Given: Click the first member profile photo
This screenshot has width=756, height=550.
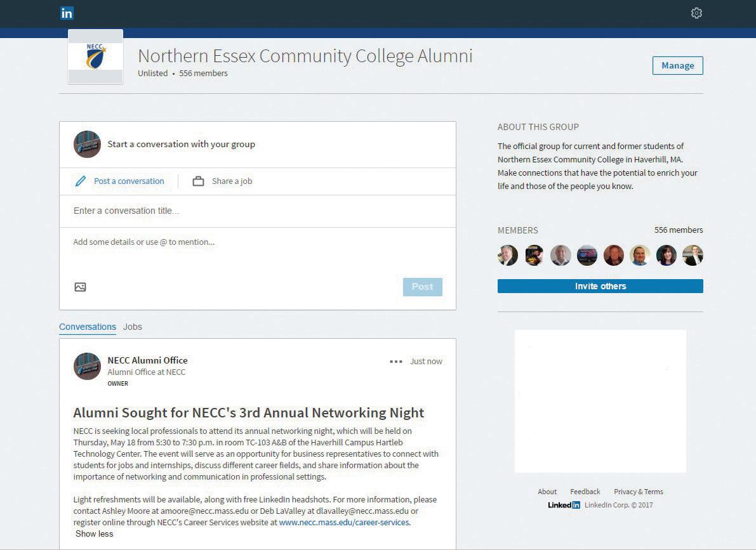Looking at the screenshot, I should tap(508, 255).
